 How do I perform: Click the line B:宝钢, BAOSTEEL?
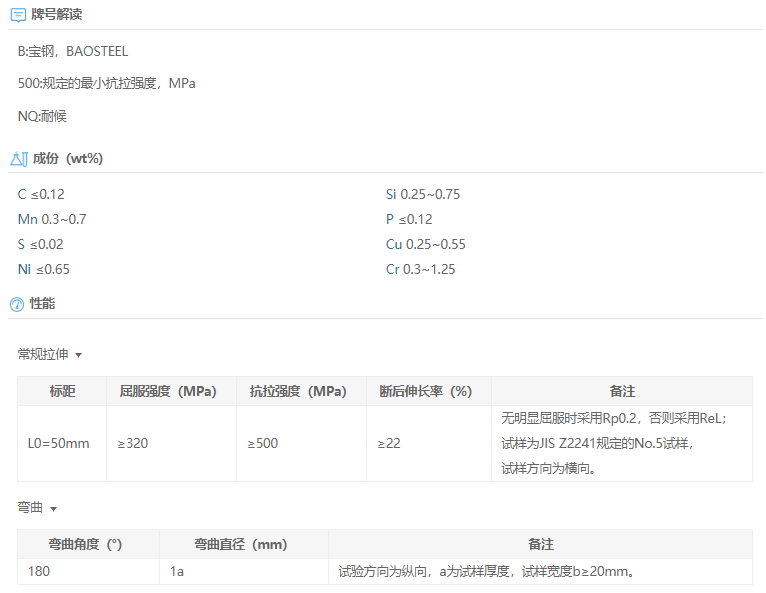pos(73,51)
